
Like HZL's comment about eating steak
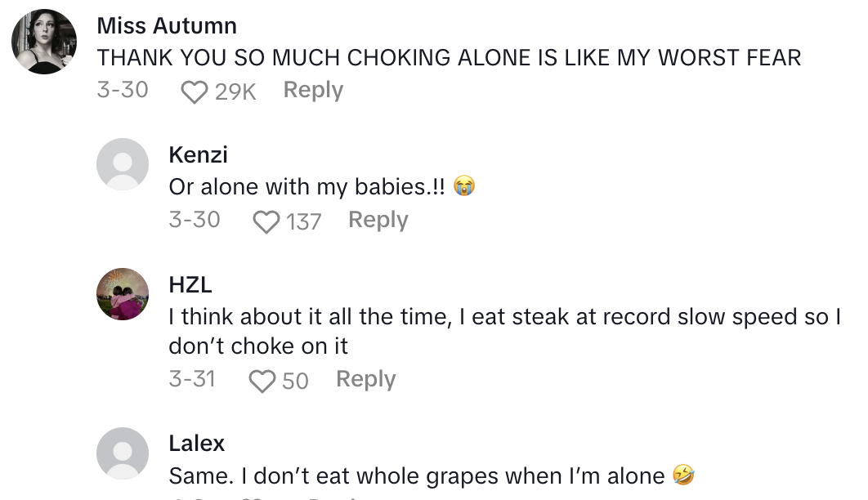[262, 381]
